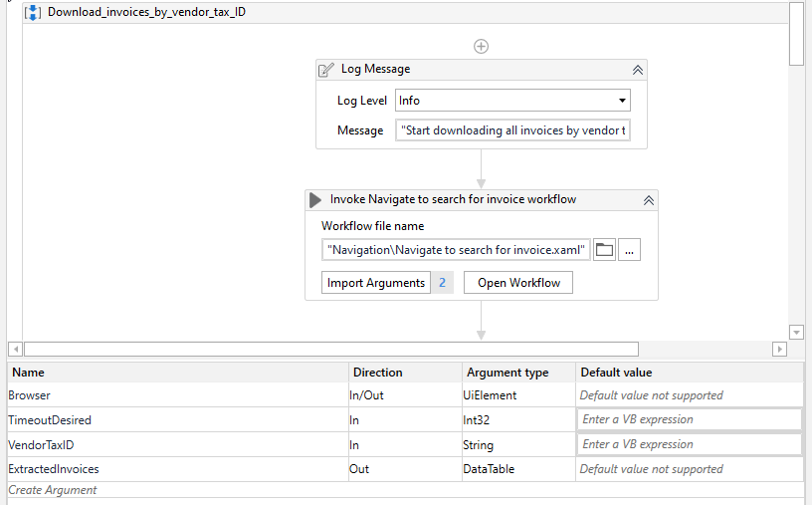
Task: Collapse the Invoke Navigate workflow activity
Action: coord(648,199)
